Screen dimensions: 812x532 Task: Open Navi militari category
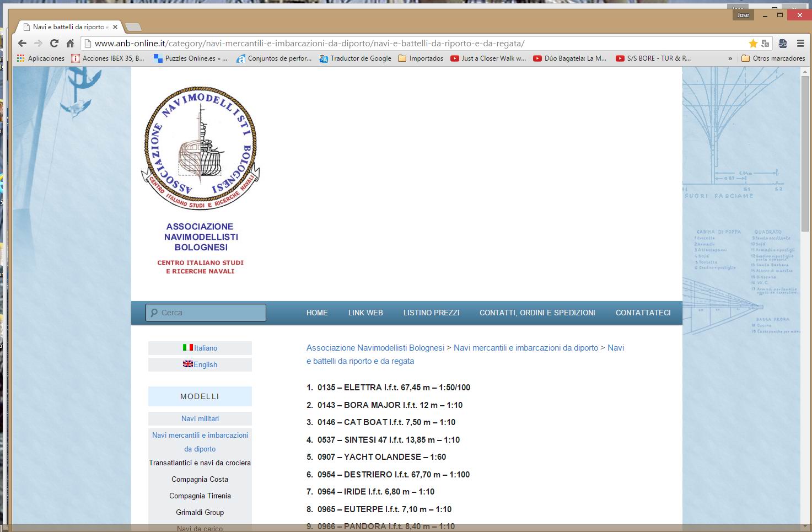(x=200, y=418)
